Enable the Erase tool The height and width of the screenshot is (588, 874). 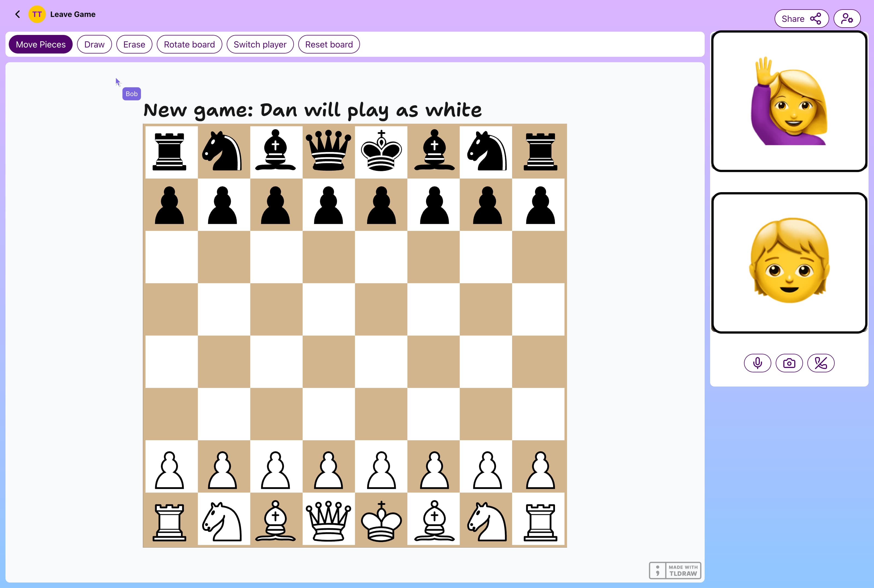click(x=134, y=44)
